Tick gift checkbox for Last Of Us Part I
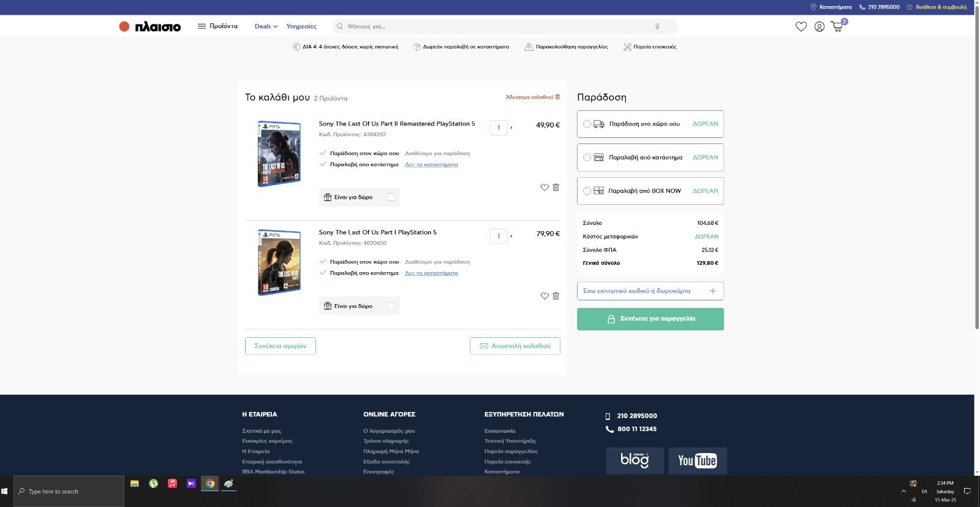 391,306
